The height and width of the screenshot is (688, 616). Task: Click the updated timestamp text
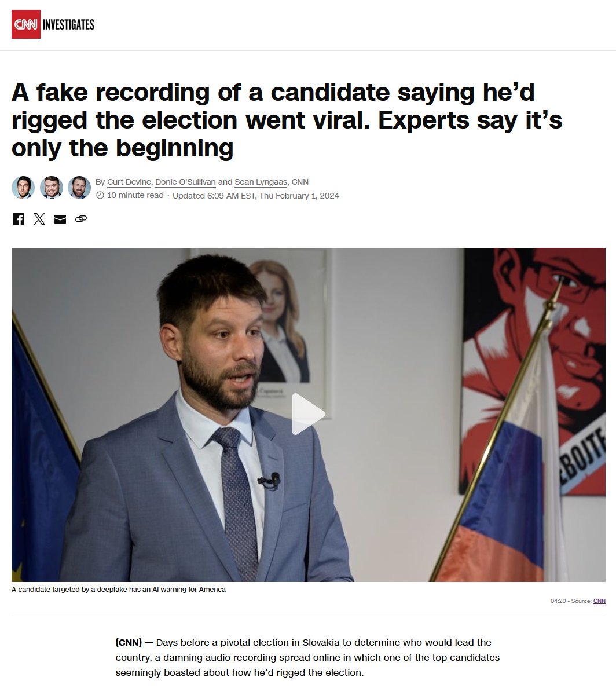(255, 196)
